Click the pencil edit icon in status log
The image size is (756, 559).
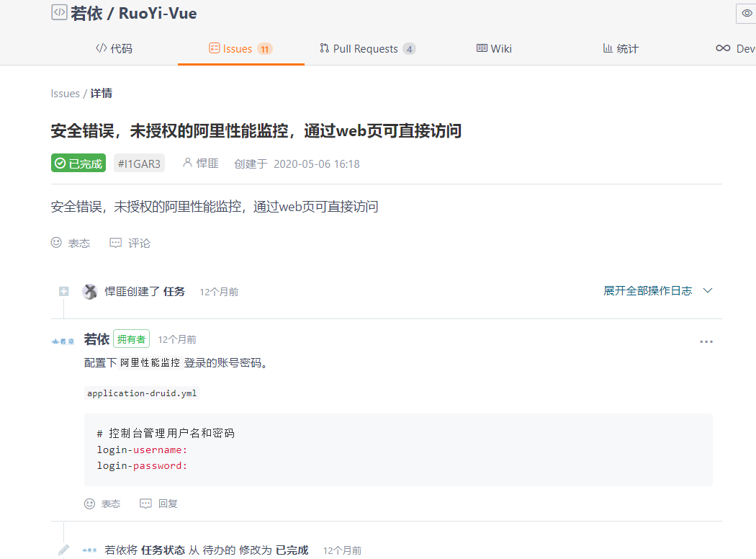64,550
